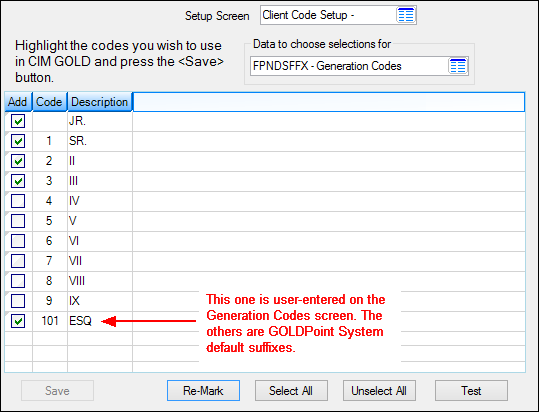Uncheck the JR. checkbox
The width and height of the screenshot is (539, 412).
18,121
